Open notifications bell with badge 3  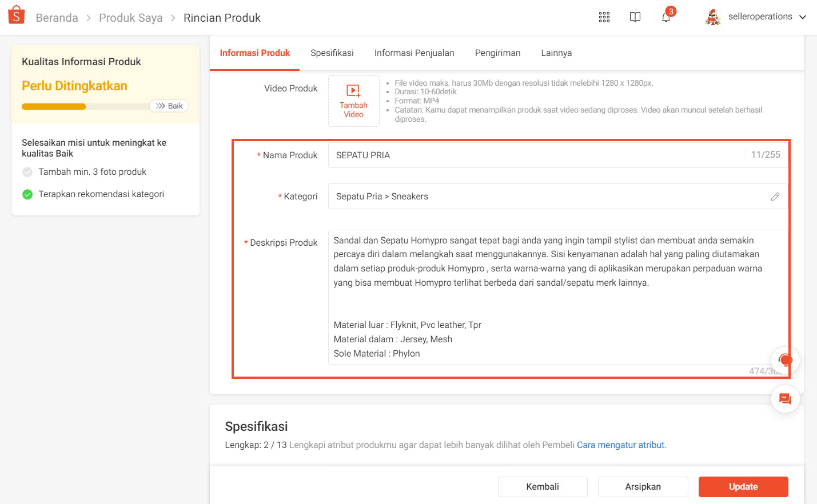pos(665,18)
